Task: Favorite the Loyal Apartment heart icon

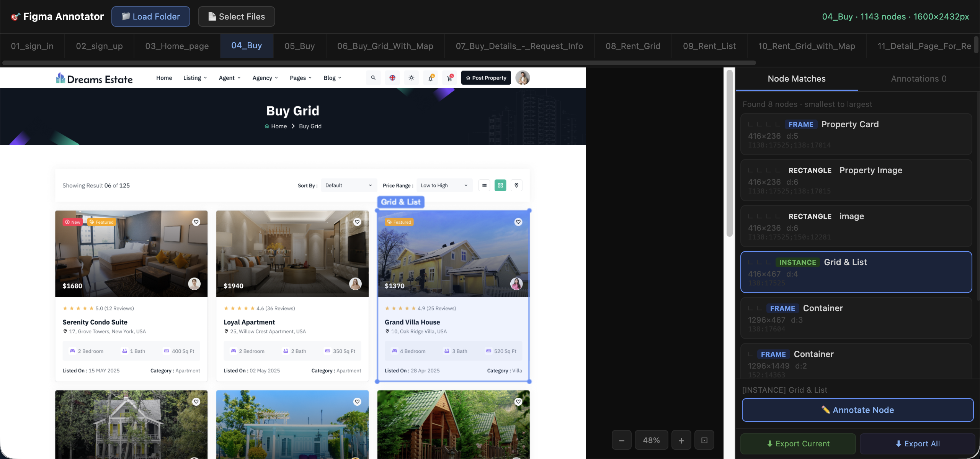Action: click(357, 222)
